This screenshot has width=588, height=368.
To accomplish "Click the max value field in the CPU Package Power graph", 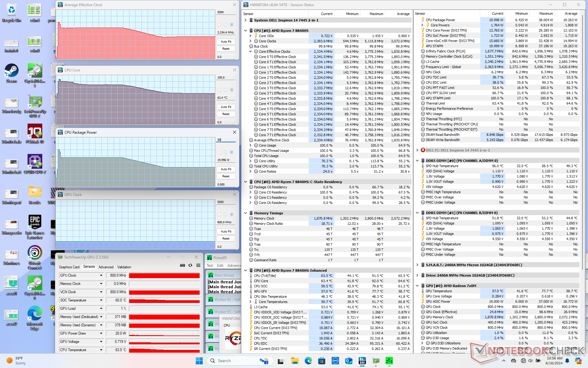I will 226,140.
